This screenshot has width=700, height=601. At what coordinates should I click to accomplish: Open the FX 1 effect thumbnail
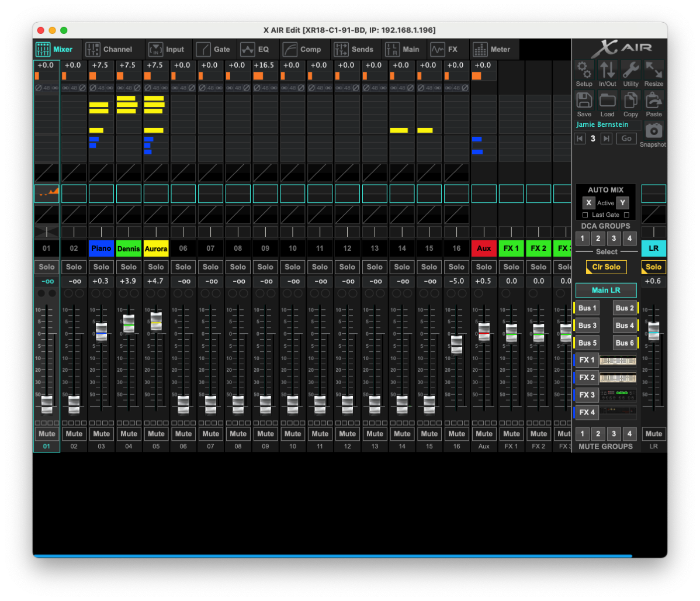[x=618, y=360]
